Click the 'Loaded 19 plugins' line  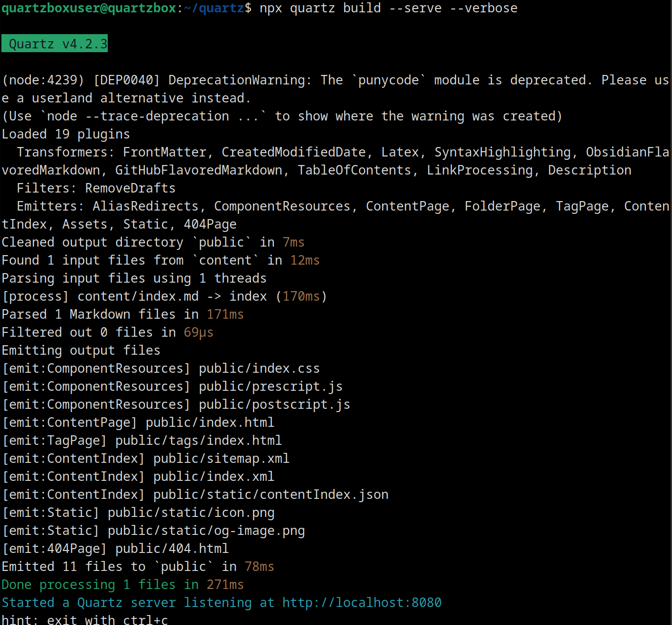click(66, 134)
